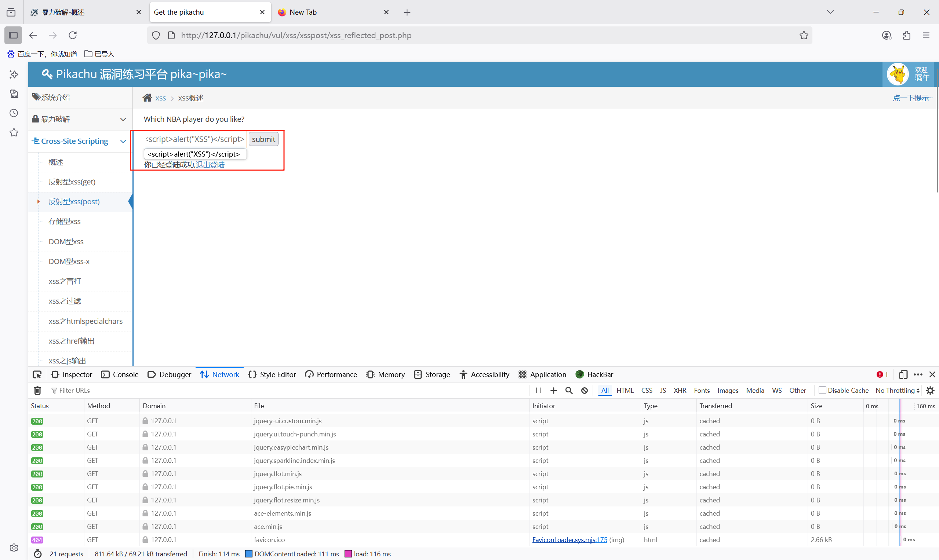Open request blocking icon
Image resolution: width=939 pixels, height=560 pixels.
(585, 390)
